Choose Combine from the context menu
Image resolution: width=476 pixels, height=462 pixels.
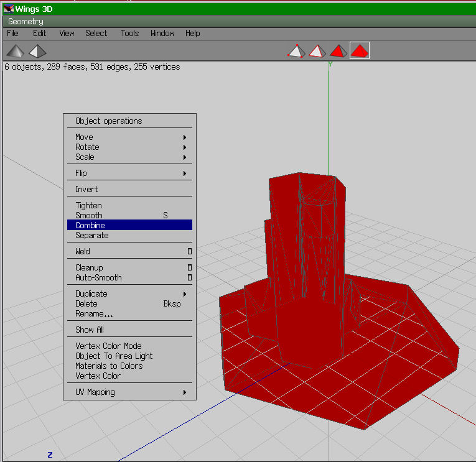tap(129, 225)
